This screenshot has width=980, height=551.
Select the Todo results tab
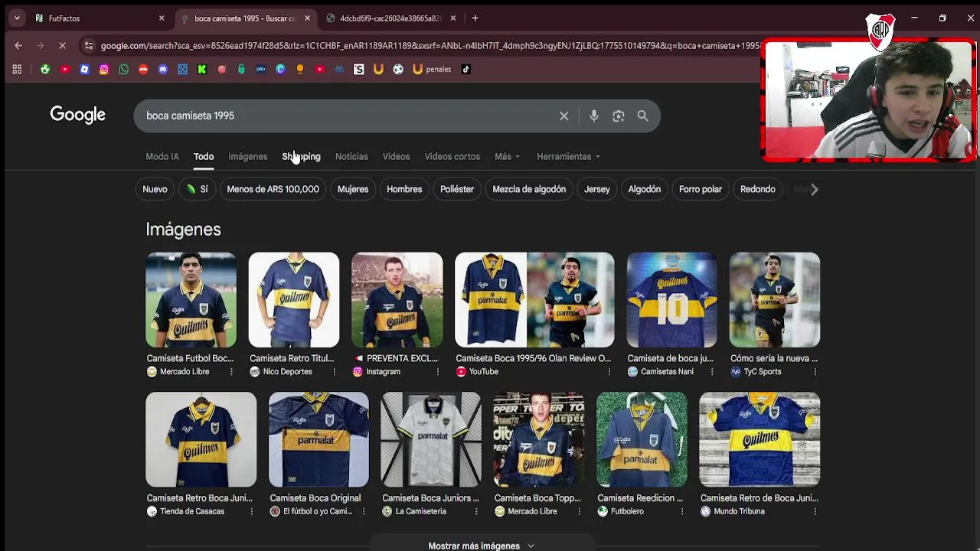pos(204,156)
